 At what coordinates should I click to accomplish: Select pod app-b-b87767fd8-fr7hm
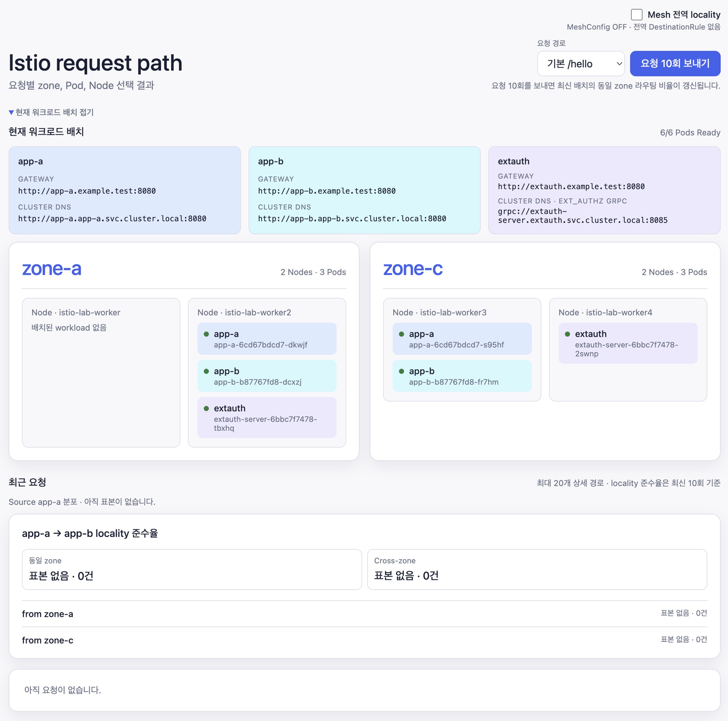tap(462, 376)
